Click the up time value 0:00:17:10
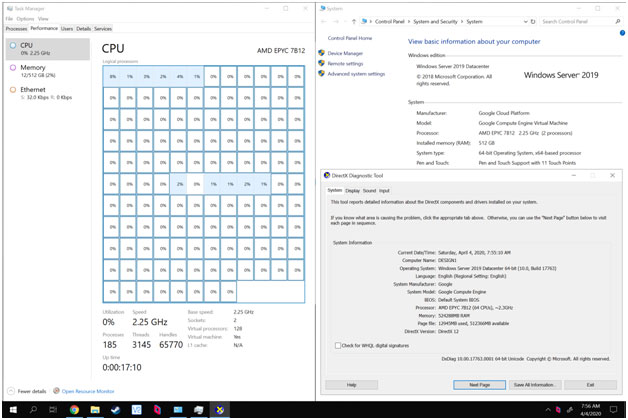 point(122,367)
